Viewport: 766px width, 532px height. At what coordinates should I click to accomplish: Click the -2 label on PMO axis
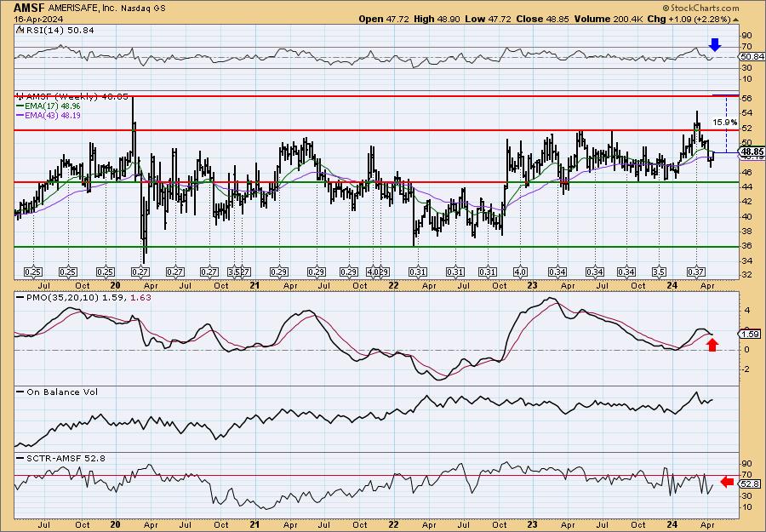[747, 369]
